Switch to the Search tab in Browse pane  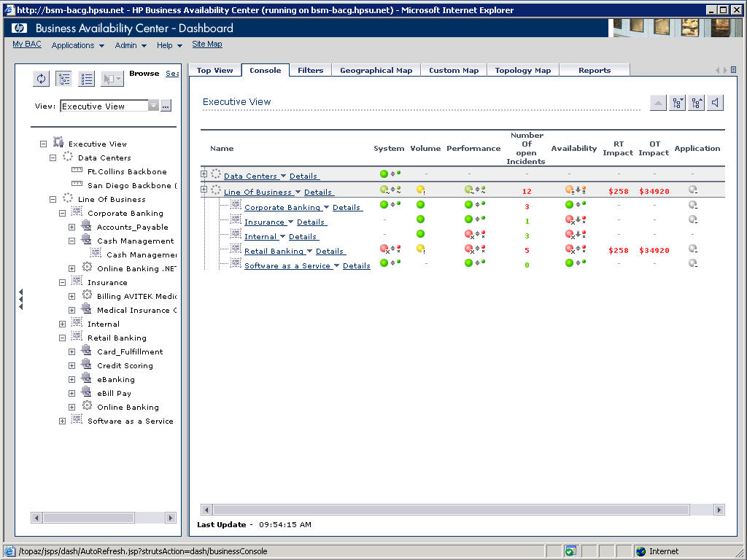(172, 74)
